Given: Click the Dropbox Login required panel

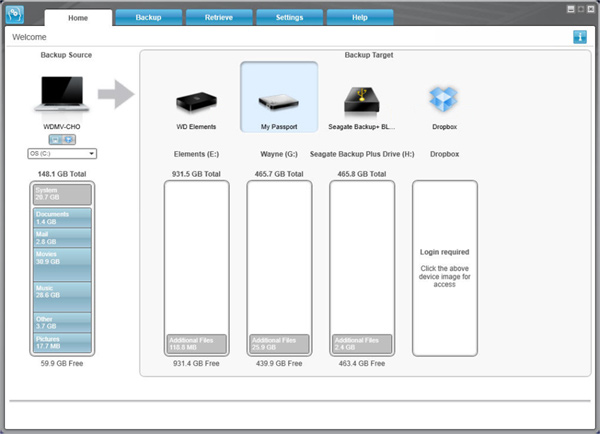Looking at the screenshot, I should (x=445, y=268).
